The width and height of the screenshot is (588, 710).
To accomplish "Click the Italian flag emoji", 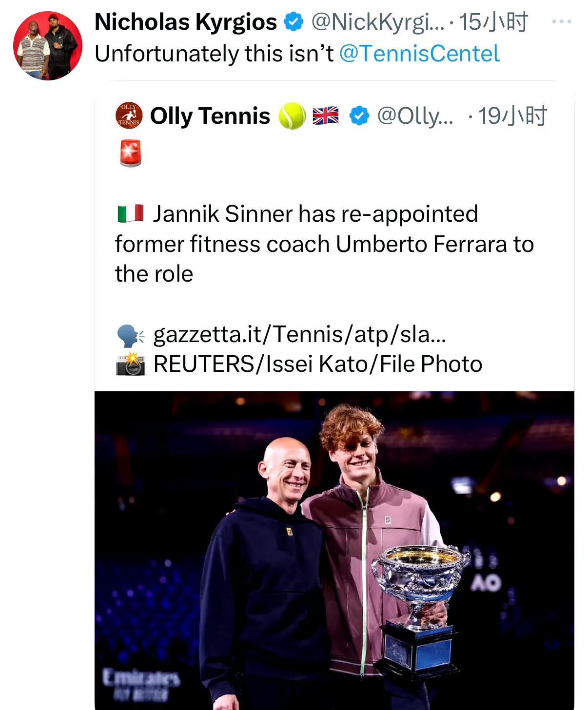I will pos(130,214).
